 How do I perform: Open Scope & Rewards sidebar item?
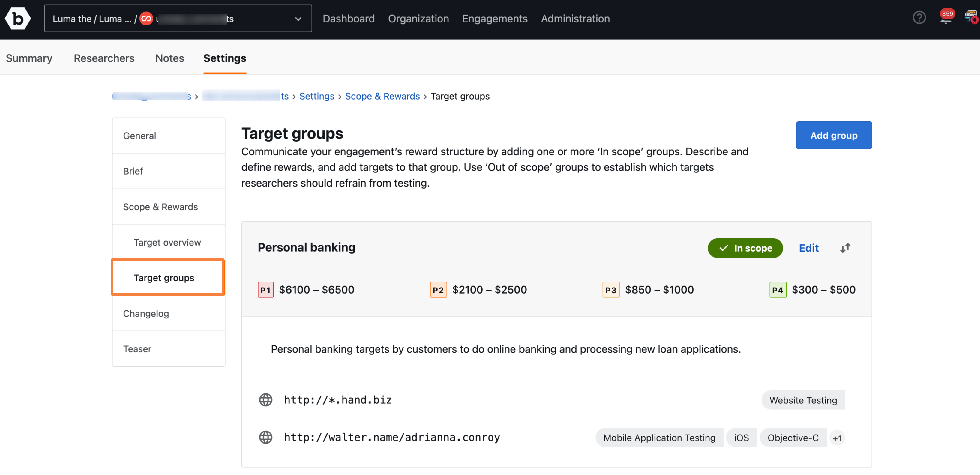(x=169, y=207)
